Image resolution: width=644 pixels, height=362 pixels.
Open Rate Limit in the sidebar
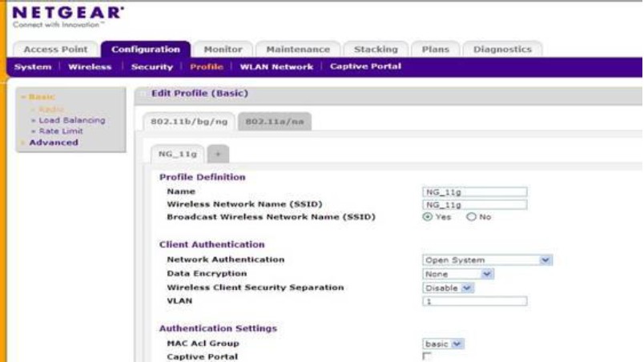click(x=61, y=131)
